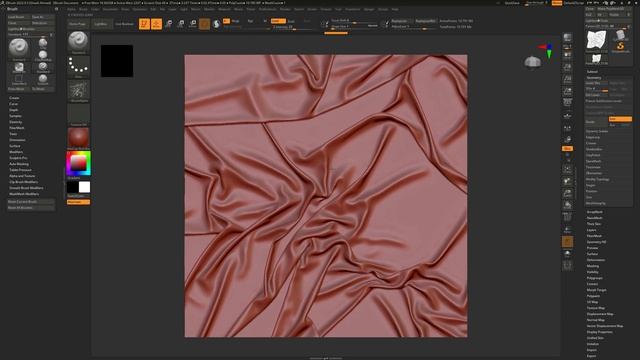Select the Move transform tool icon
The height and width of the screenshot is (360, 640).
click(169, 24)
